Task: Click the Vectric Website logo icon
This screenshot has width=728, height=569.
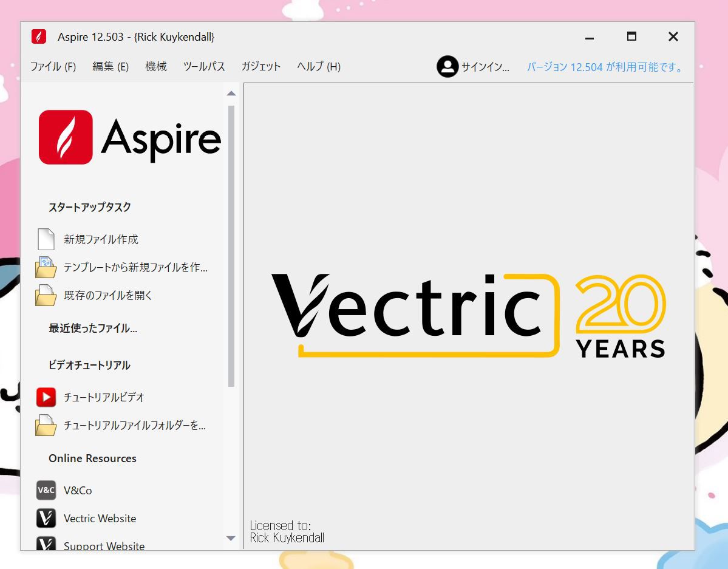Action: 46,518
